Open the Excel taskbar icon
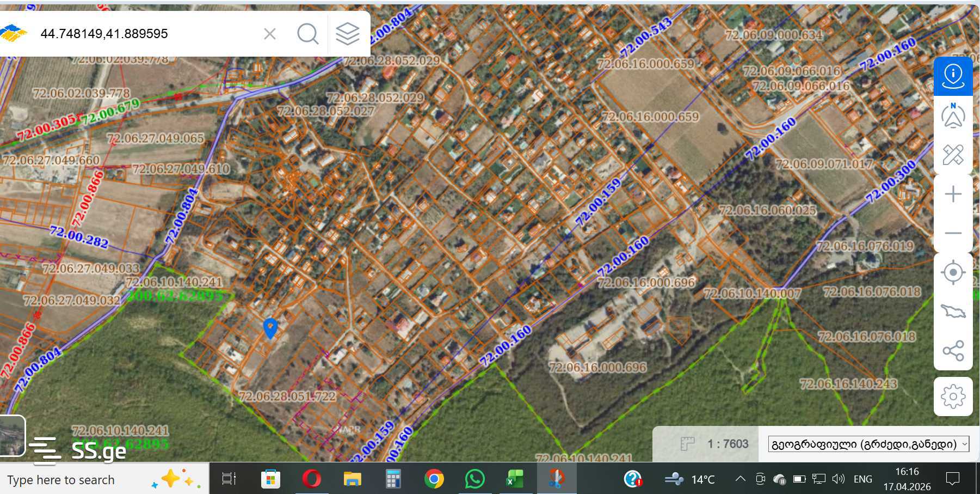 click(x=515, y=479)
